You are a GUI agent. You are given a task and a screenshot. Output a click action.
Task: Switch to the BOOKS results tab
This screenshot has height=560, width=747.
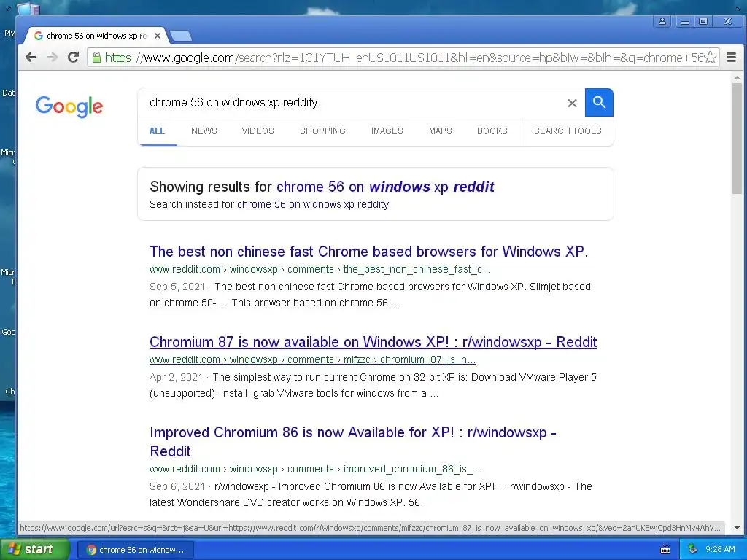(x=492, y=131)
